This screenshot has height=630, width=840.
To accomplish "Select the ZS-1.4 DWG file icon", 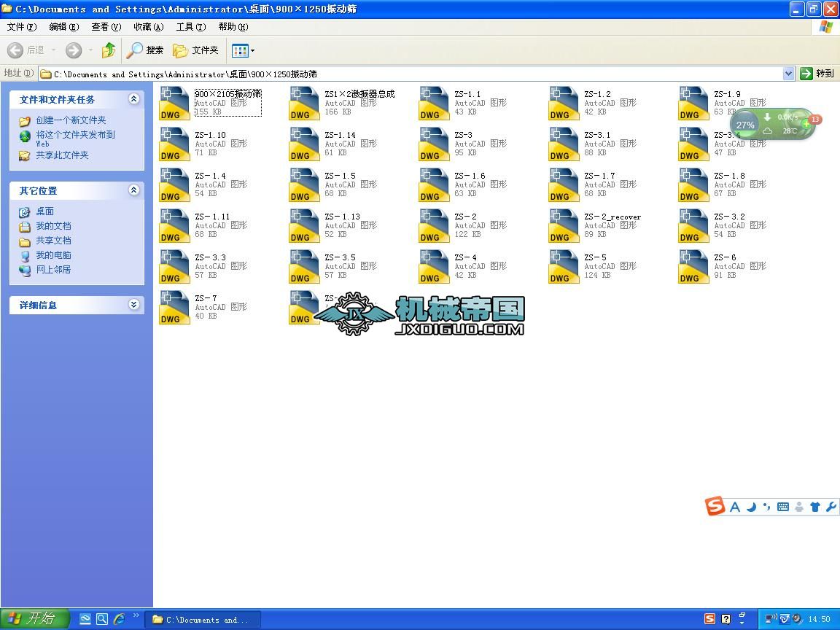I will click(x=175, y=184).
